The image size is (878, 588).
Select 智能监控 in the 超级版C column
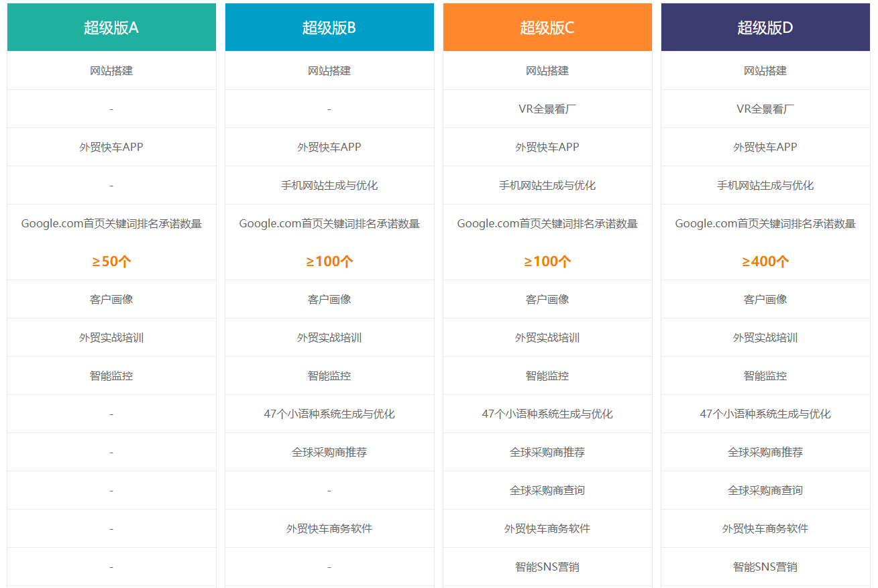[547, 375]
